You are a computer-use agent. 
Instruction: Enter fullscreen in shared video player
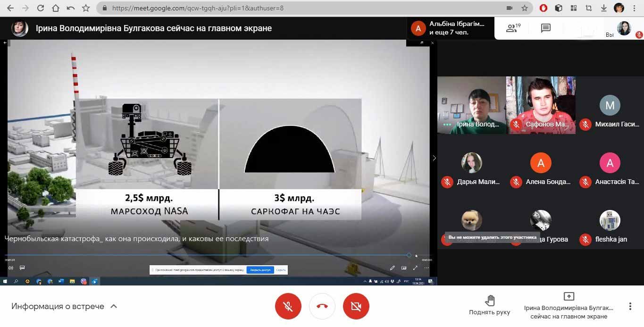[x=415, y=268]
